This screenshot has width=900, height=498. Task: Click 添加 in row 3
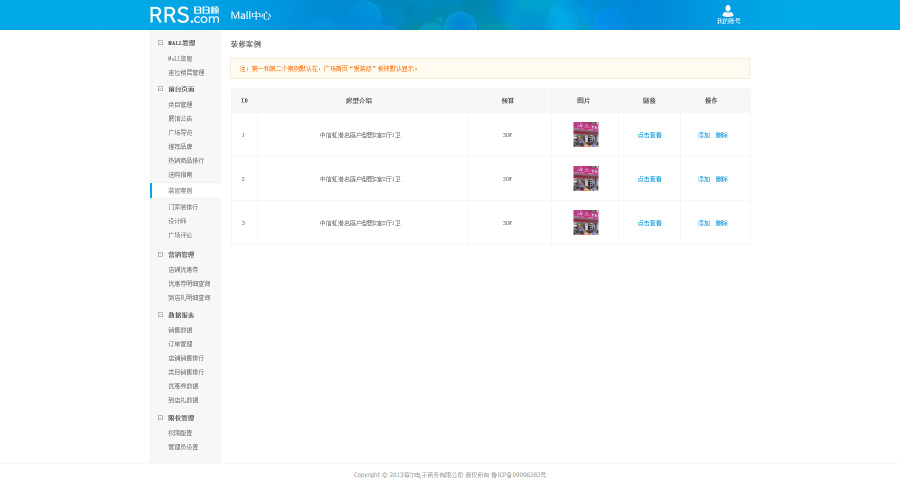tap(704, 223)
